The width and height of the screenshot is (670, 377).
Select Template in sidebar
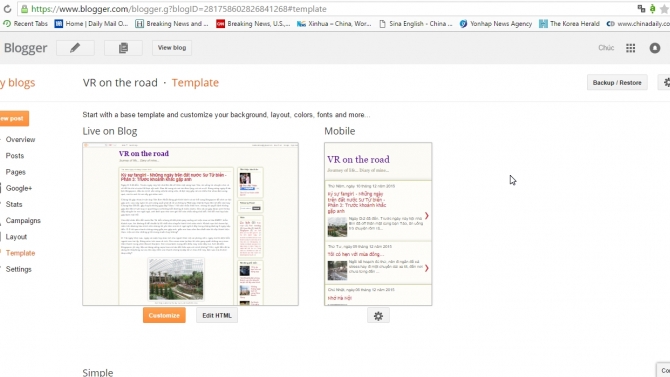pyautogui.click(x=20, y=253)
